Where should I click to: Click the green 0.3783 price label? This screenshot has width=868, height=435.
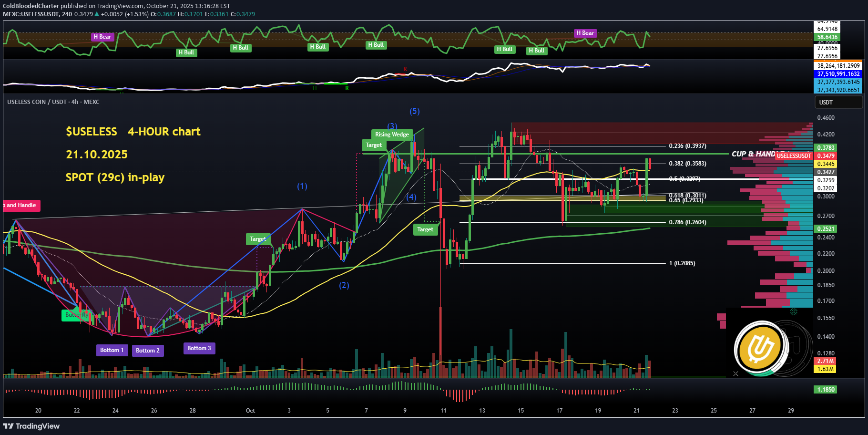pos(826,148)
